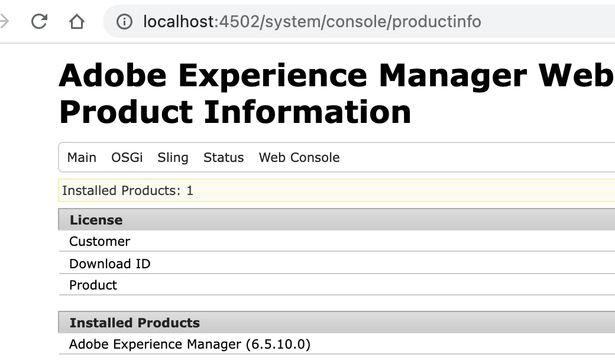The height and width of the screenshot is (364, 615).
Task: Go to the browser home page
Action: [77, 22]
